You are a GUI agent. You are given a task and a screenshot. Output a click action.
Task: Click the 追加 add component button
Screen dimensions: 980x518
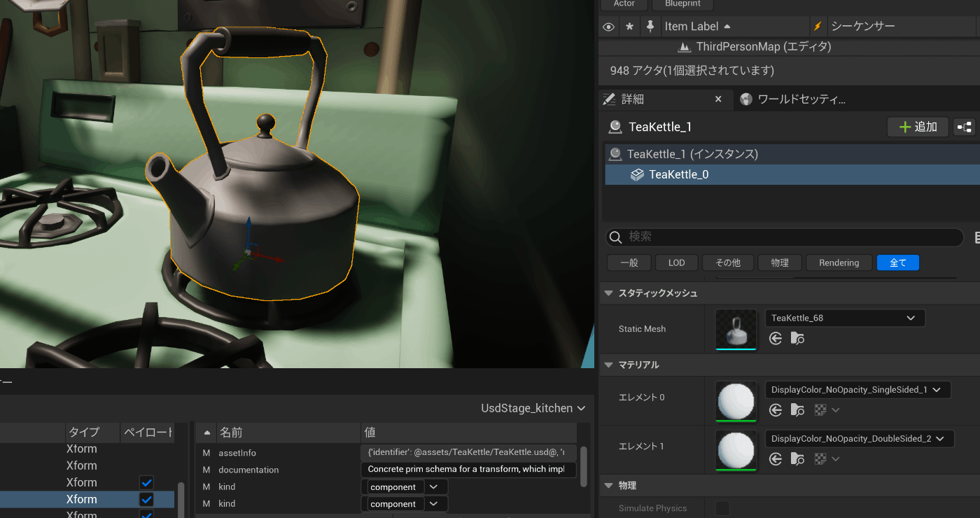[918, 127]
